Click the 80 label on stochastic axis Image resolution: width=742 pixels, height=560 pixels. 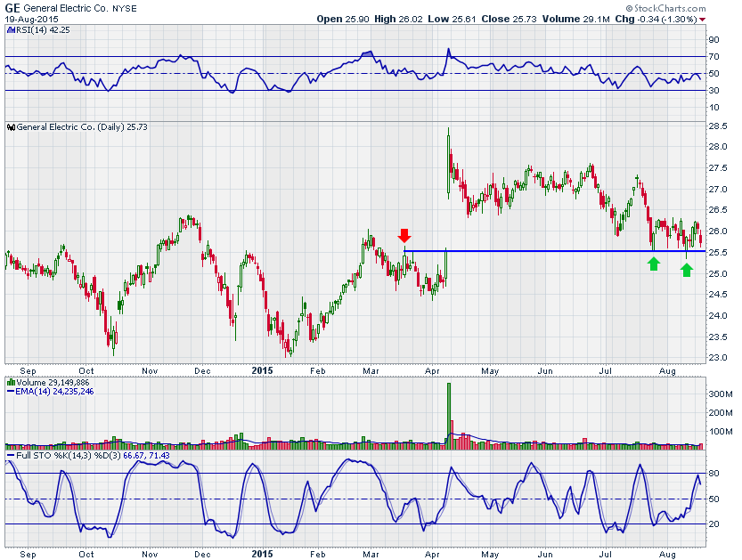[x=713, y=474]
